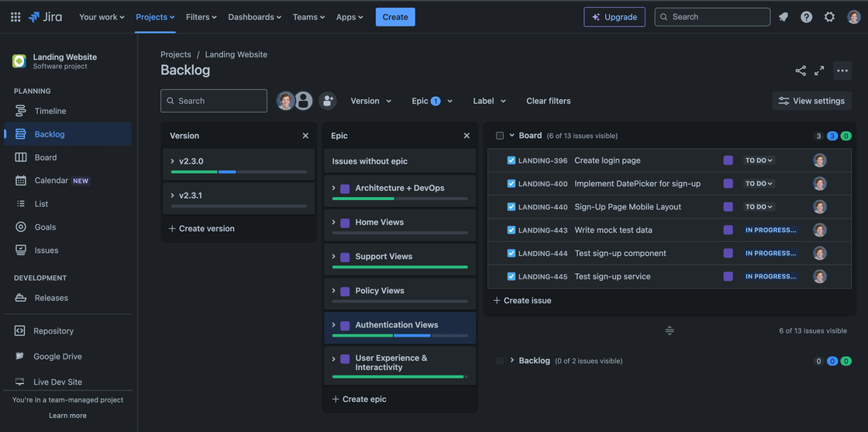
Task: Click the blue Create button
Action: click(395, 17)
